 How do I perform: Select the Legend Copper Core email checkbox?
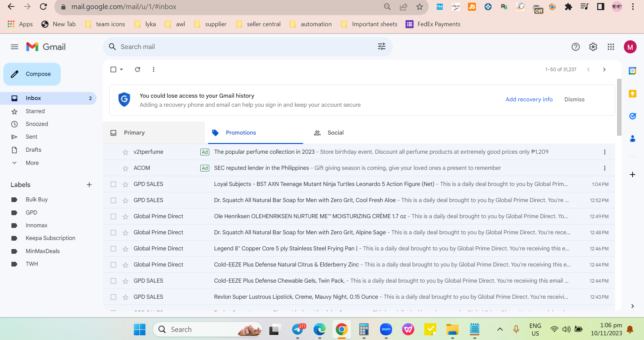[x=113, y=249]
